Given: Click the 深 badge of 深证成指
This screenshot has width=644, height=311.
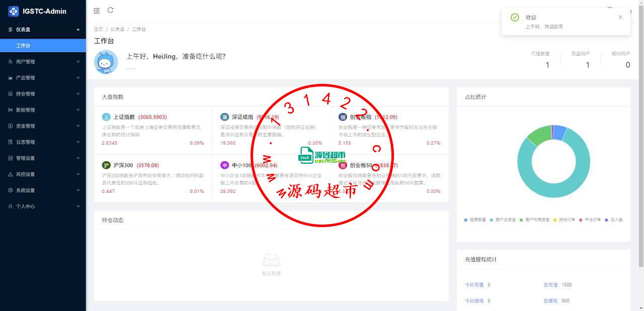Looking at the screenshot, I should pos(224,117).
